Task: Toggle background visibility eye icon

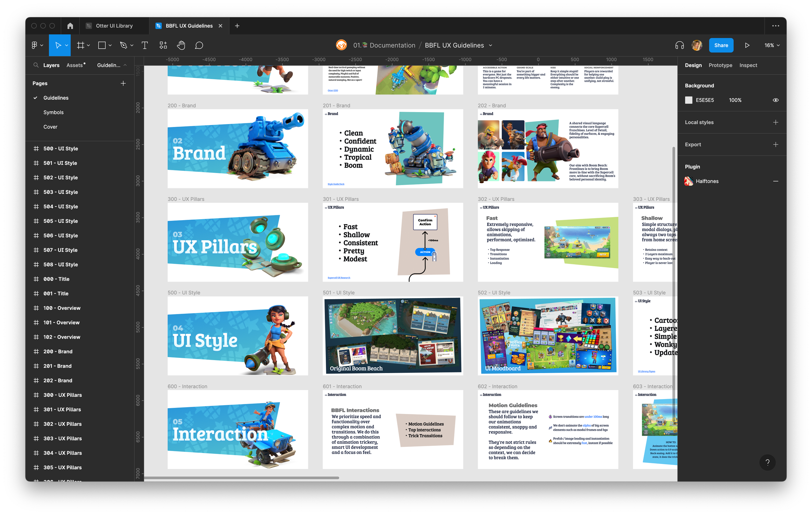Action: pos(776,100)
